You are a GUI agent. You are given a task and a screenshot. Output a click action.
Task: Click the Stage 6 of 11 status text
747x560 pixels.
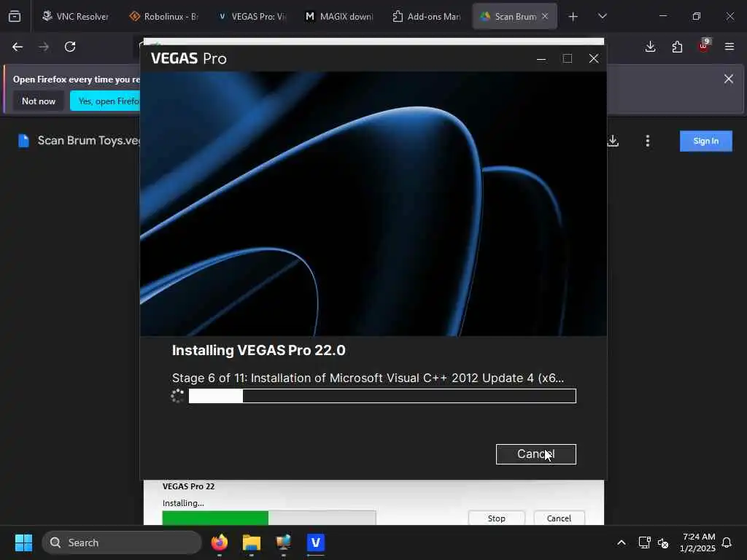368,378
